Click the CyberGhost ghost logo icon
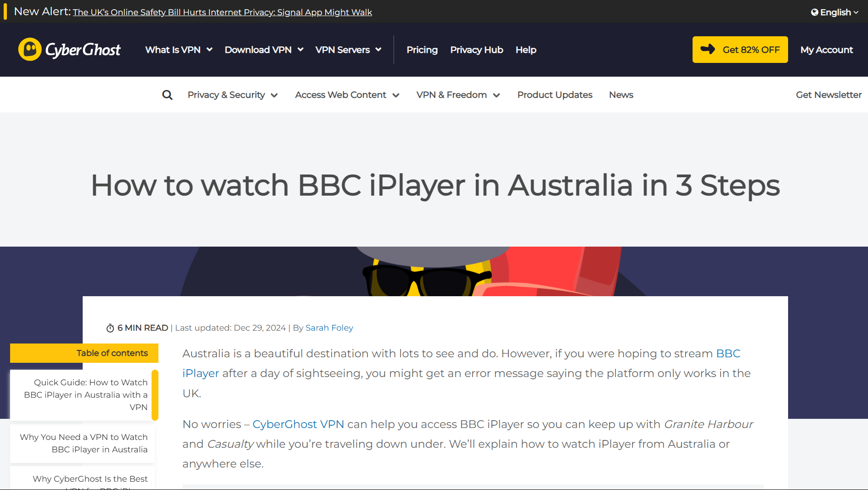 [x=30, y=49]
